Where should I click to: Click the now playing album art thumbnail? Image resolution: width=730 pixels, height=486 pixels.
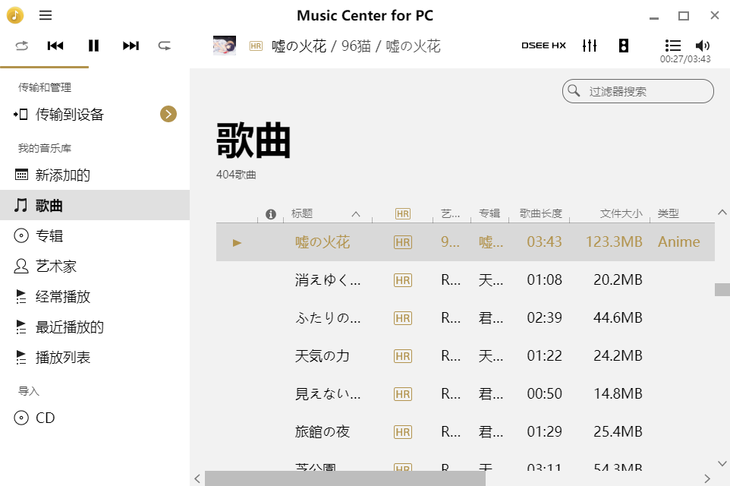tap(224, 46)
